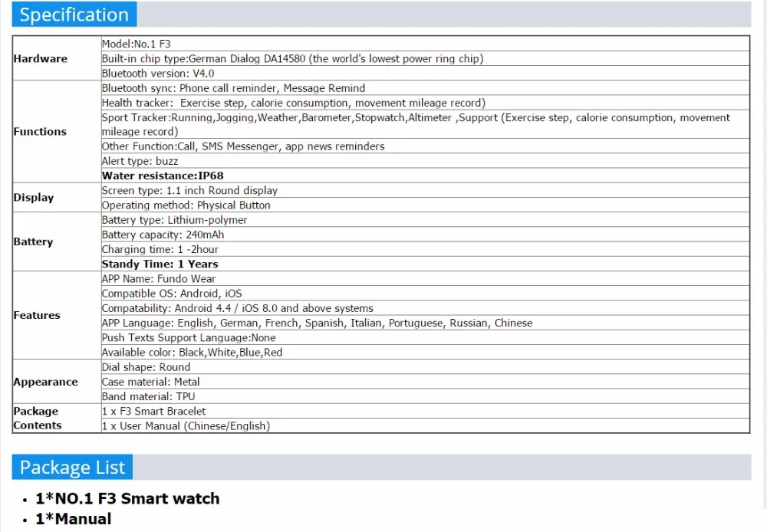Click Compatability: Android 4.4 / iOS 8.0 row
The width and height of the screenshot is (767, 532).
pos(426,308)
